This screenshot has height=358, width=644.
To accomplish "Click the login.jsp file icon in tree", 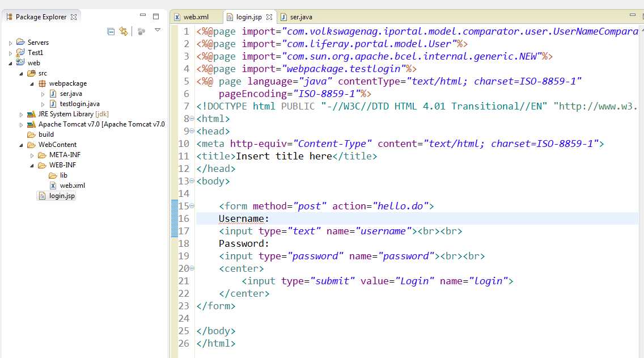I will pyautogui.click(x=42, y=196).
